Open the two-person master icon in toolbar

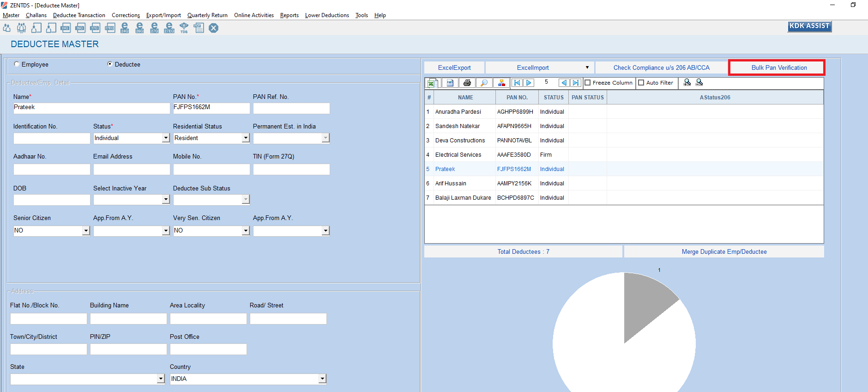click(x=7, y=28)
